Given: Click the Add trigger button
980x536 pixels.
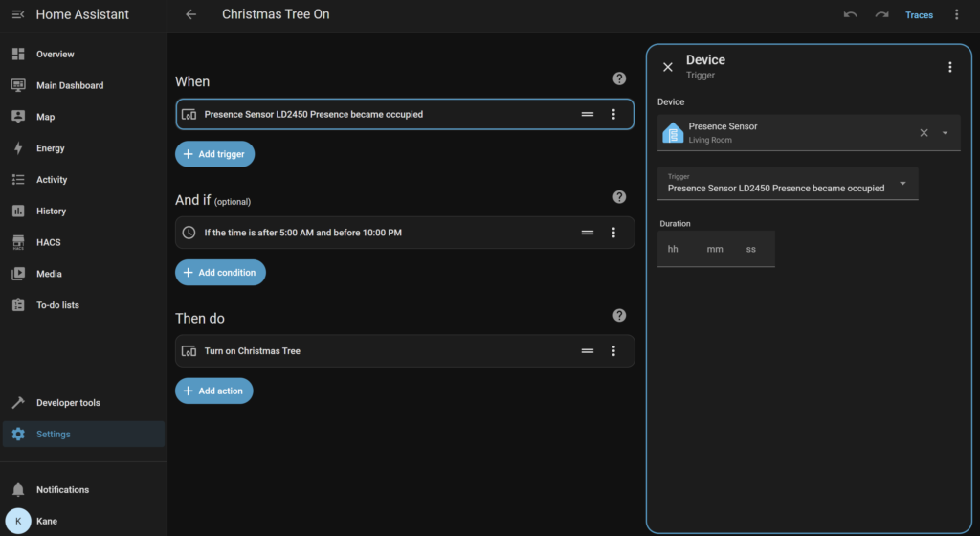Looking at the screenshot, I should (214, 154).
